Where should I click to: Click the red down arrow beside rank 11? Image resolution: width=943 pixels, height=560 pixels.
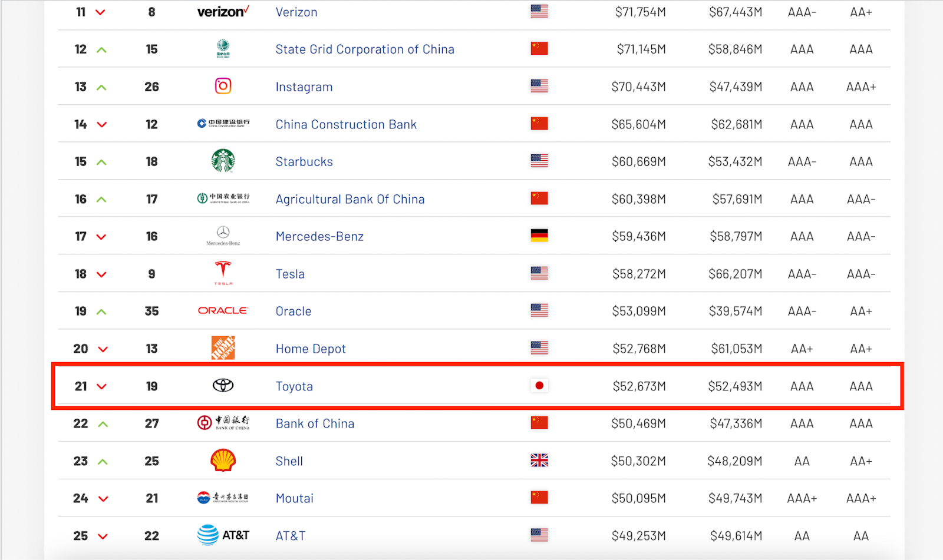101,12
